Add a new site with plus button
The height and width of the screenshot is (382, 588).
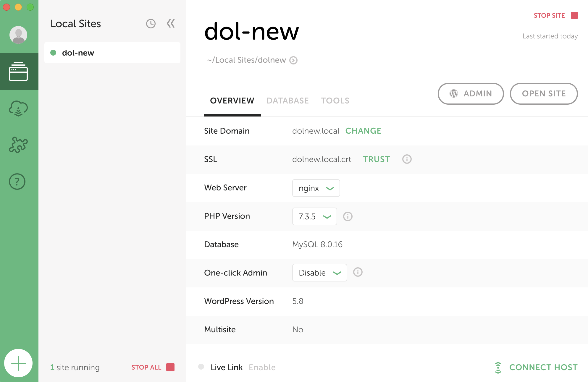point(18,363)
